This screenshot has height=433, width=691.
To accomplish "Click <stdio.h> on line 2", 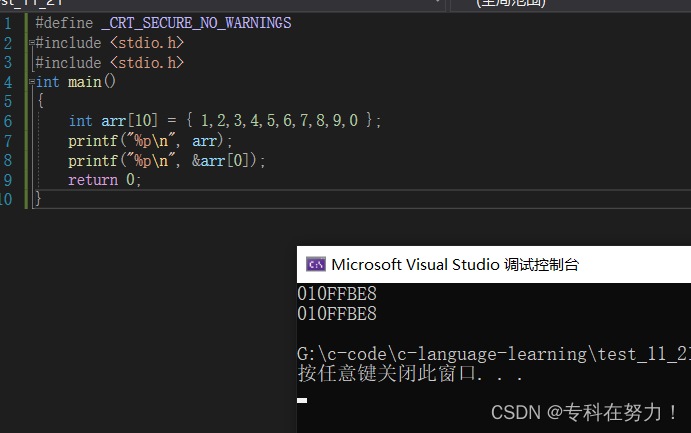I will (x=147, y=43).
